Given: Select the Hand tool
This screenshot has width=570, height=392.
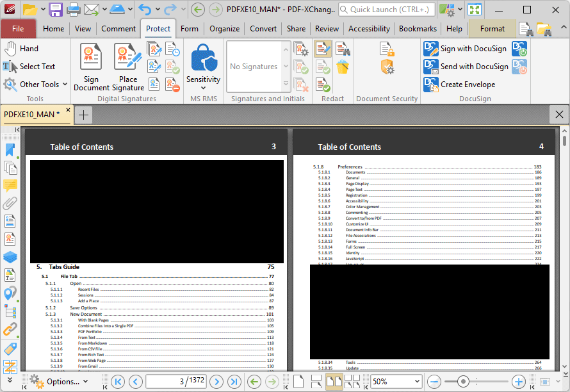Looking at the screenshot, I should coord(21,49).
